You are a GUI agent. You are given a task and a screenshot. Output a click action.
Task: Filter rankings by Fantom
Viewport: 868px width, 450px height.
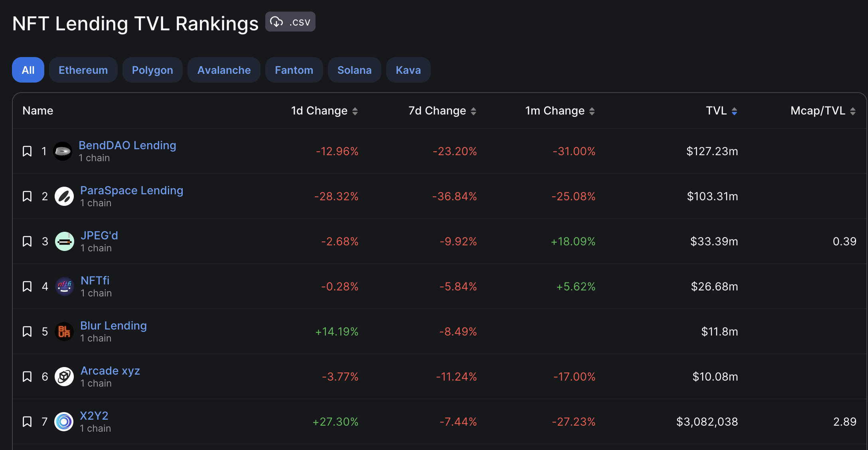[x=294, y=70]
